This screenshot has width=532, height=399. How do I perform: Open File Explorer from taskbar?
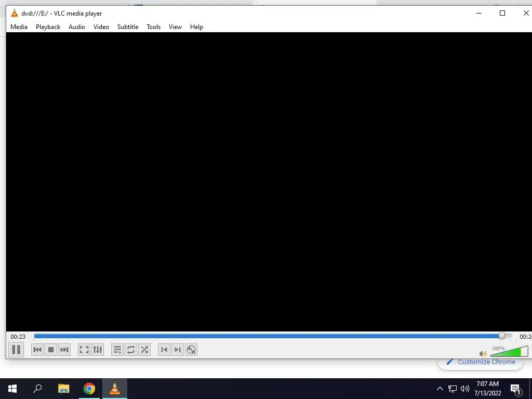pos(63,389)
